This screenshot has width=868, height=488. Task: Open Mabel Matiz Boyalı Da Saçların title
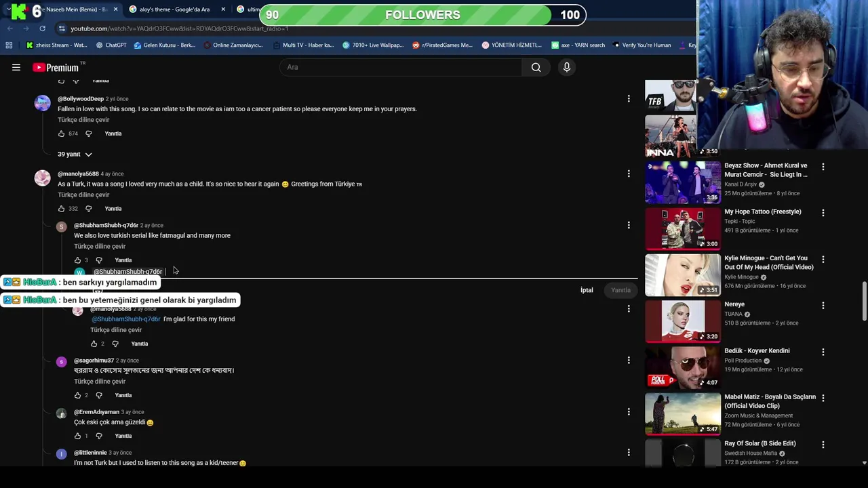(770, 401)
